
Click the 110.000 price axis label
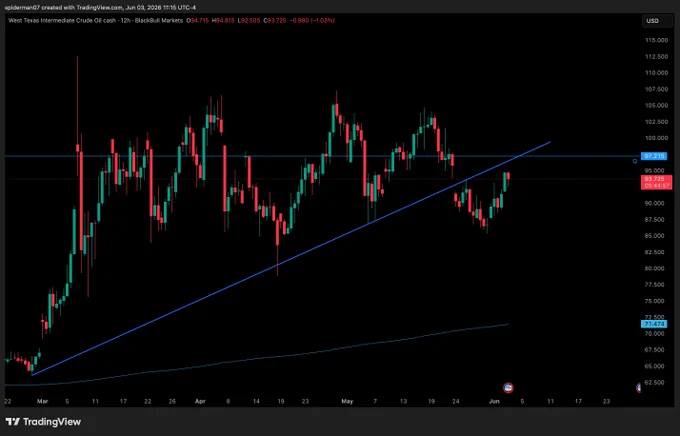click(x=656, y=73)
